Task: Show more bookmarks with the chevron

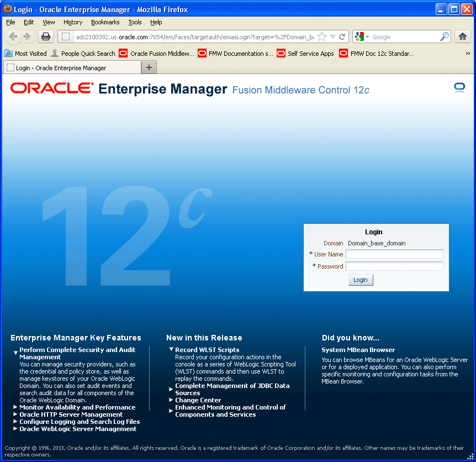Action: coord(468,54)
